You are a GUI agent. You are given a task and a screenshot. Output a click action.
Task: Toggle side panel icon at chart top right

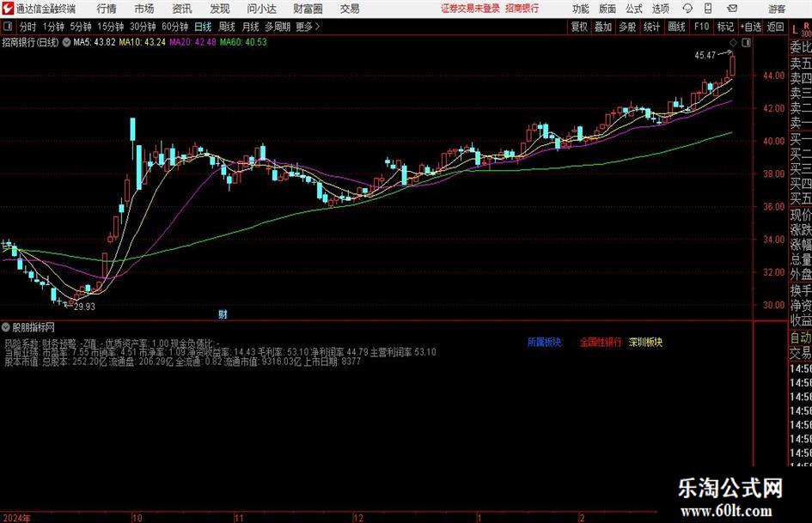pyautogui.click(x=746, y=43)
